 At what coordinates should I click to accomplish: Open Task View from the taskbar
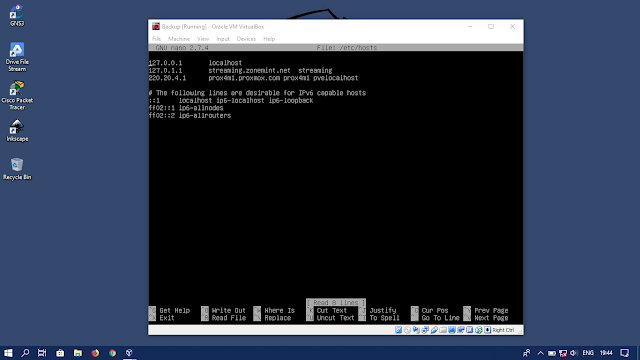pos(42,353)
